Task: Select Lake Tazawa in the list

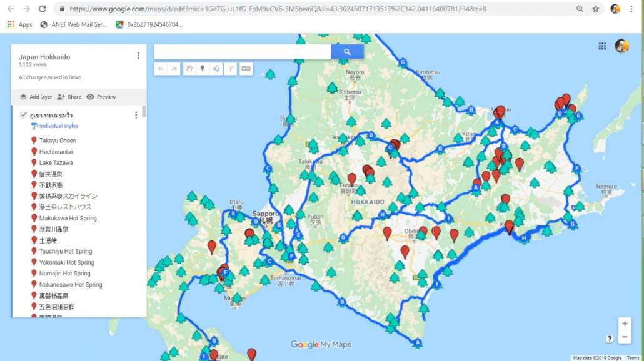Action: pos(56,162)
